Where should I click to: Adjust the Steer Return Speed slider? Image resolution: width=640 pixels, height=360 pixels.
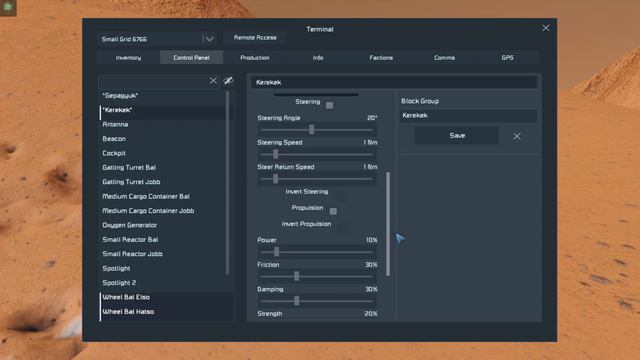(317, 179)
